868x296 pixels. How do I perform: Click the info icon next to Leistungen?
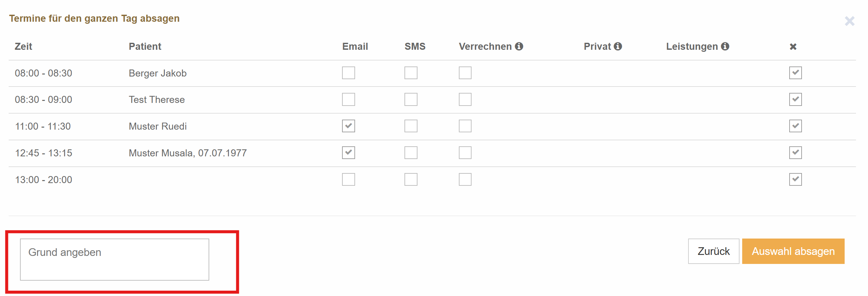click(725, 46)
